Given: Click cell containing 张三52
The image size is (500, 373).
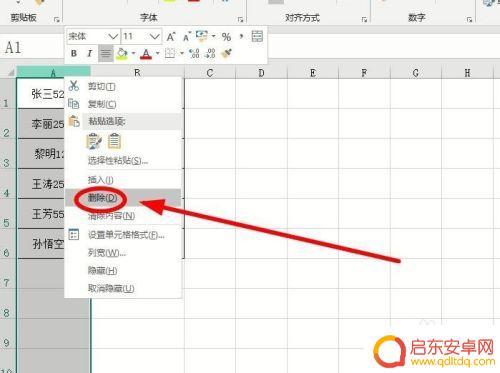Looking at the screenshot, I should [x=40, y=94].
